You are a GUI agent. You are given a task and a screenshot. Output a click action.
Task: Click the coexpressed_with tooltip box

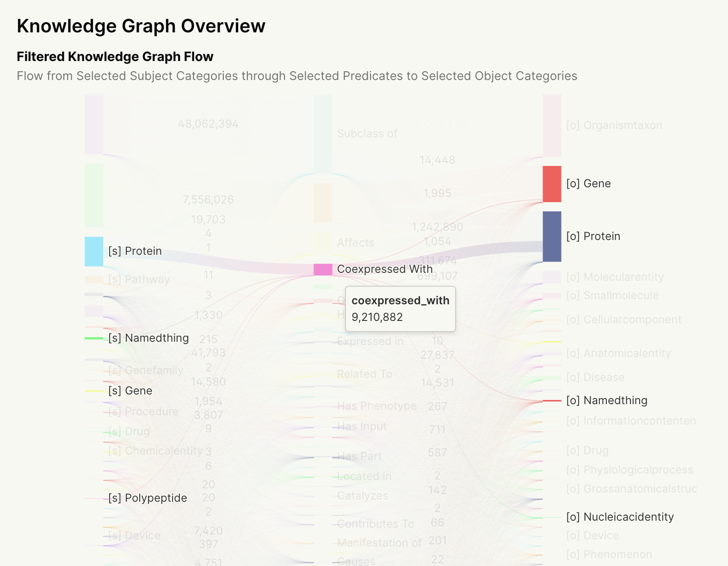400,309
